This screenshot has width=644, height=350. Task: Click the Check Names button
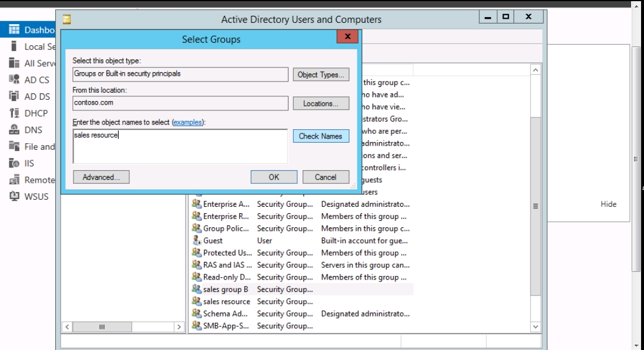[x=320, y=136]
